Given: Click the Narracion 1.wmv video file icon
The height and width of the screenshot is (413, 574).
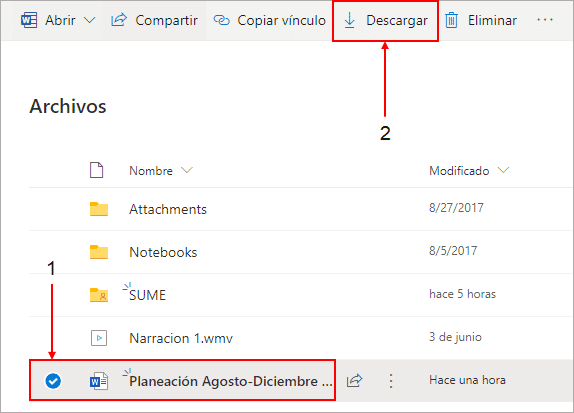Looking at the screenshot, I should [x=99, y=338].
